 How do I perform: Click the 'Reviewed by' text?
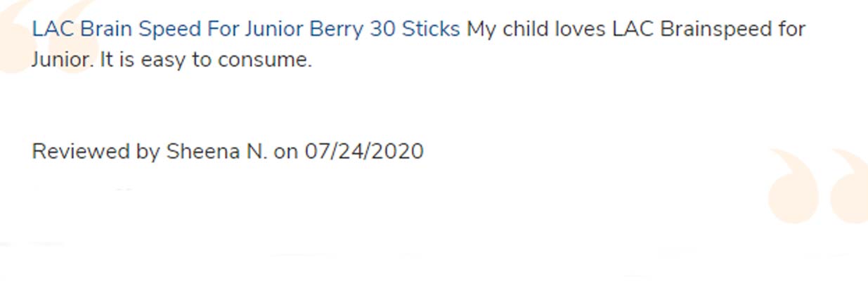point(96,152)
